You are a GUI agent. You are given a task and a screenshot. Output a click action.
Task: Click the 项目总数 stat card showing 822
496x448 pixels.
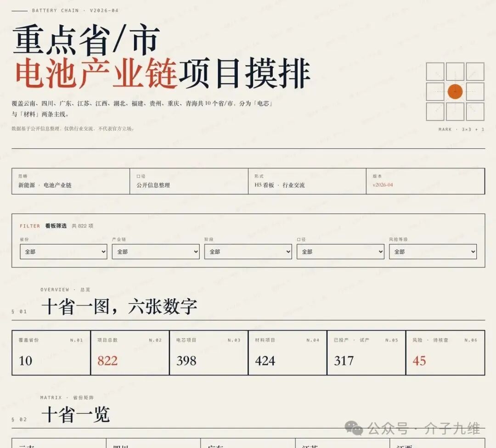(x=130, y=353)
